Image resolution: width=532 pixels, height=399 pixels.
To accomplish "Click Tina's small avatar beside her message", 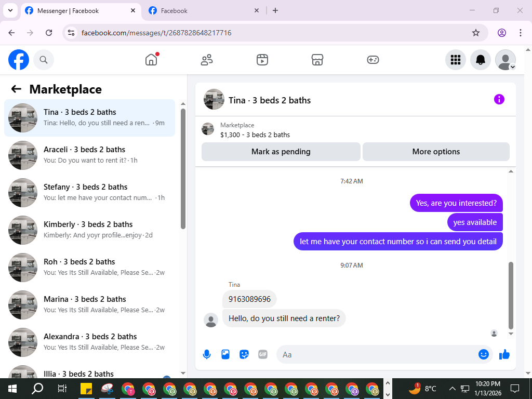I will pos(211,320).
